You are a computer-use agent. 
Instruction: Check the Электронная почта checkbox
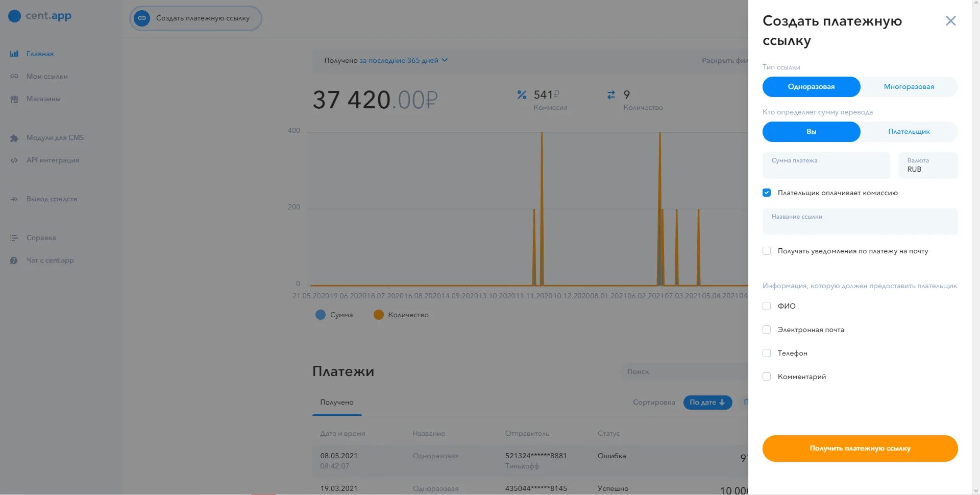click(x=767, y=329)
